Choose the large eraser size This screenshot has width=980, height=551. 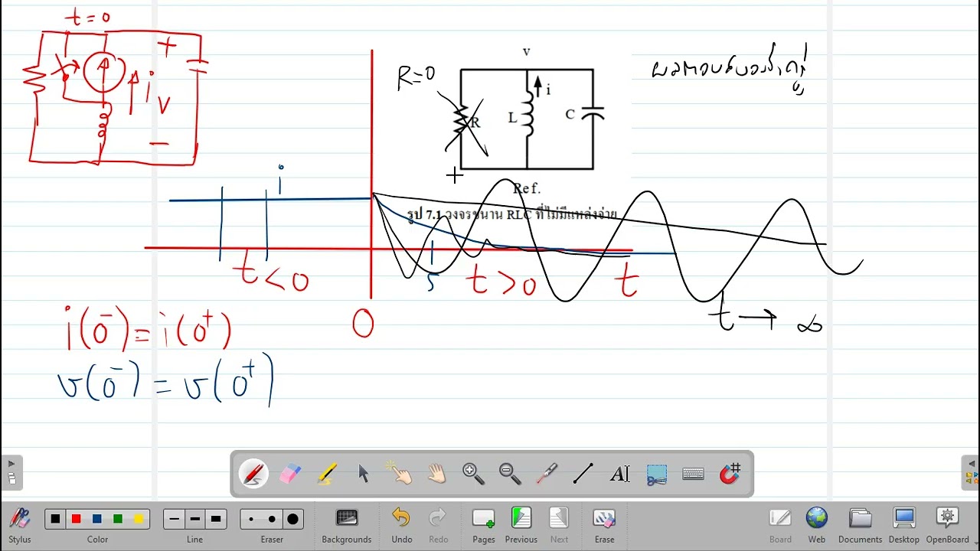point(292,519)
